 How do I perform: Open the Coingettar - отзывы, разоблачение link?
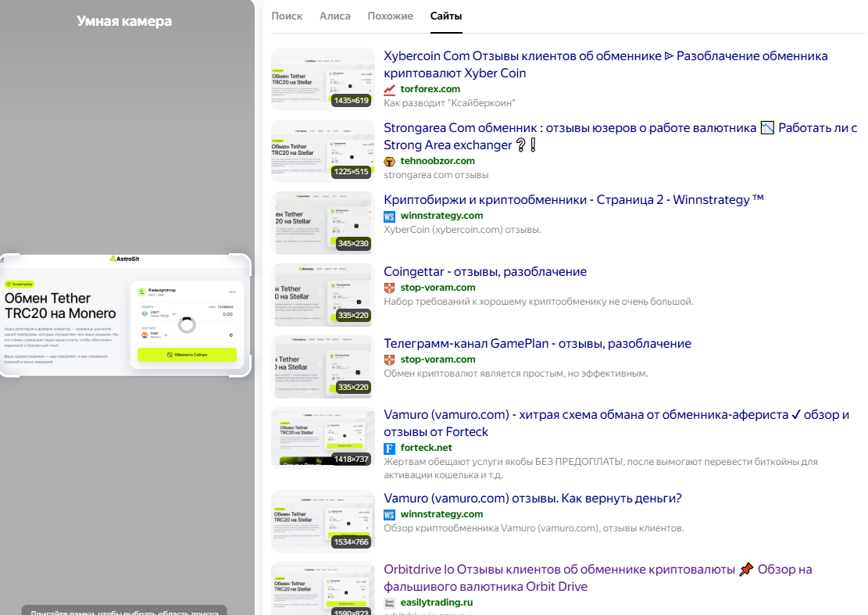pos(485,271)
